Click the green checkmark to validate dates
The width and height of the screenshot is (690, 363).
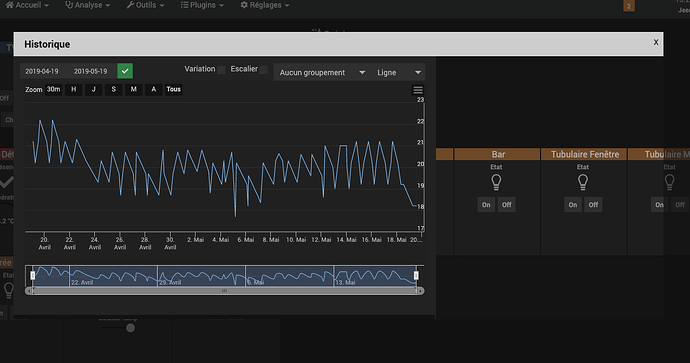(125, 71)
